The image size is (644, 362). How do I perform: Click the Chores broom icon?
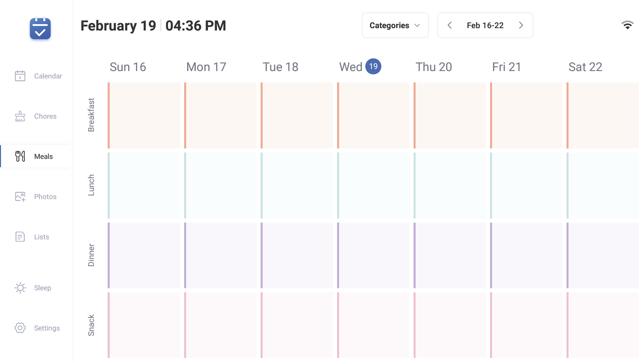tap(20, 116)
